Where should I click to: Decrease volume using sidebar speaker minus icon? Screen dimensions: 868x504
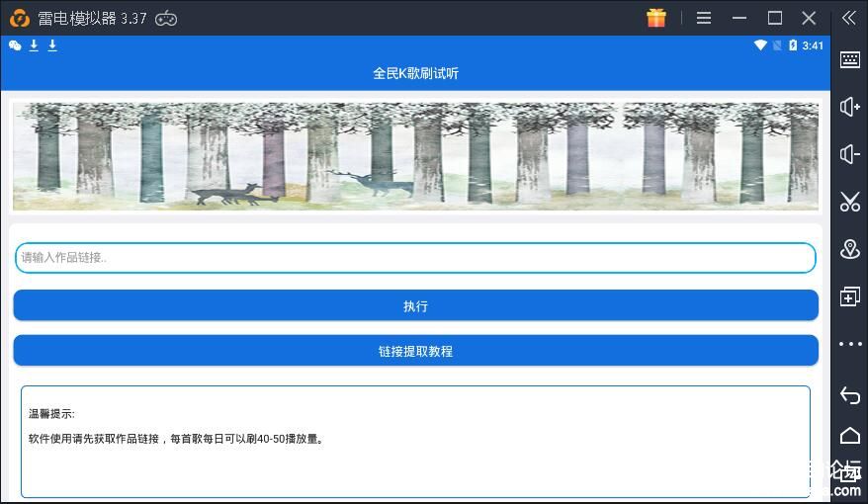[850, 154]
